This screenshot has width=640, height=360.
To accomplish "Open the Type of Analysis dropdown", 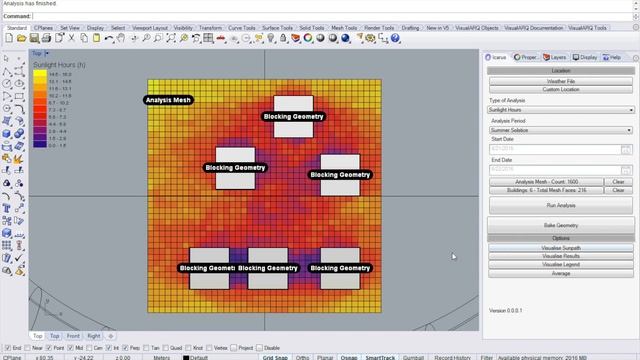I will [x=561, y=110].
